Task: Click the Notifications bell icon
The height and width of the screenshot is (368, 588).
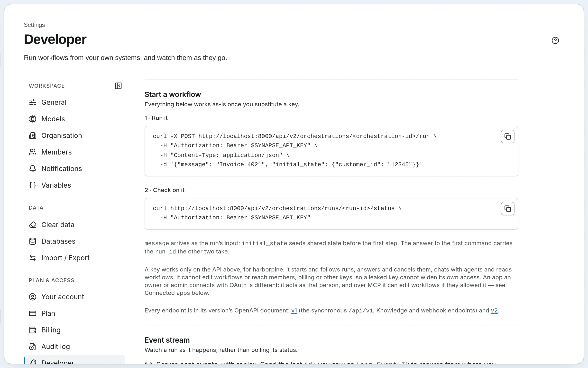Action: pos(33,169)
